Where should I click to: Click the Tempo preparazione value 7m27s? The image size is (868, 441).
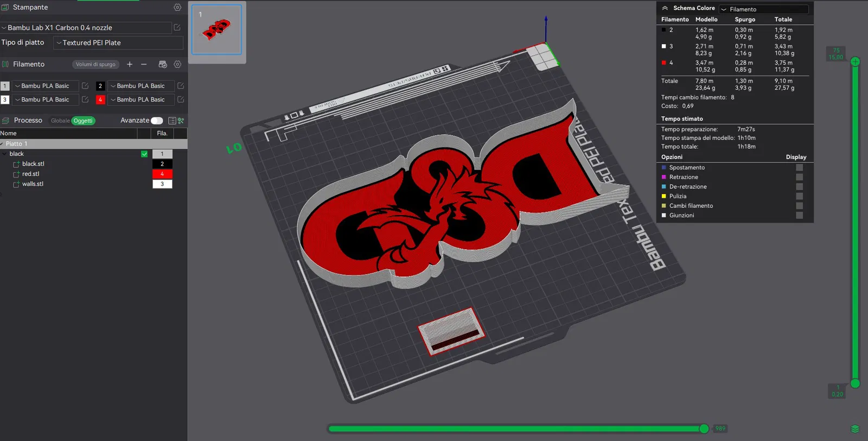pos(746,129)
